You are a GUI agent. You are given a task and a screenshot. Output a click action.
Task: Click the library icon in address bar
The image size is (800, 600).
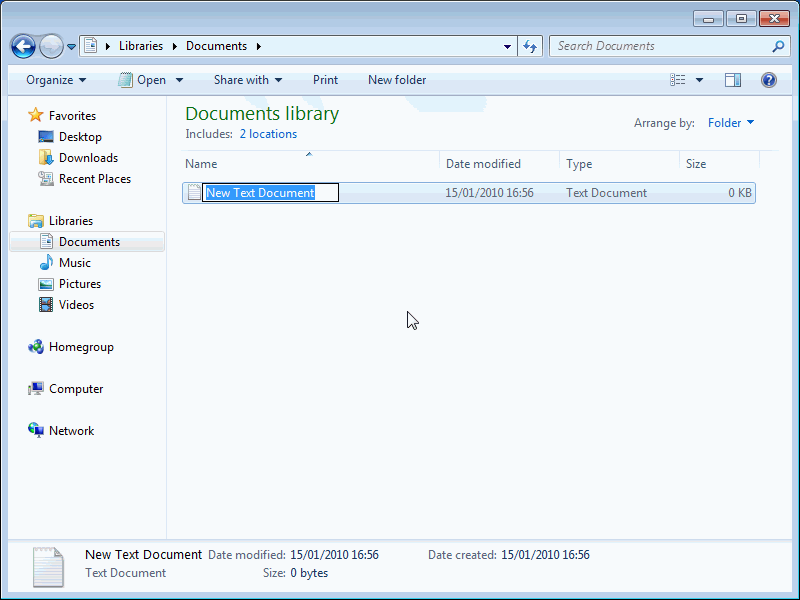[91, 45]
